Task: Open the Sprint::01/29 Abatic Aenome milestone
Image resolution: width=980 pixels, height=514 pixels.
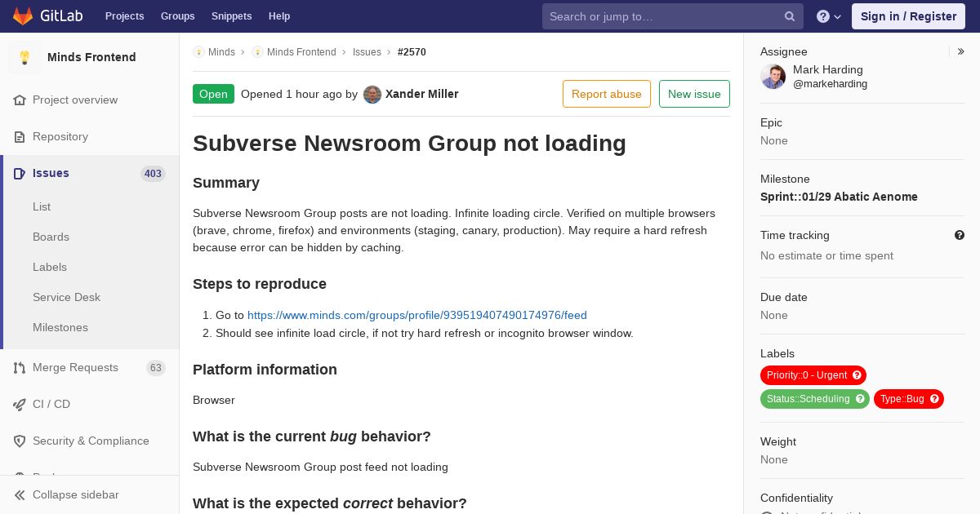Action: click(x=839, y=197)
